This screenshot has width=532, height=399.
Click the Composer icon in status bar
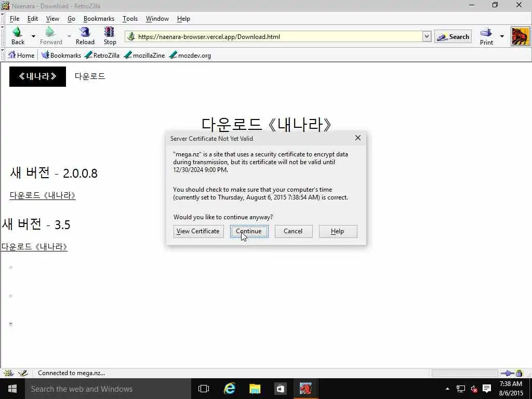click(x=23, y=373)
